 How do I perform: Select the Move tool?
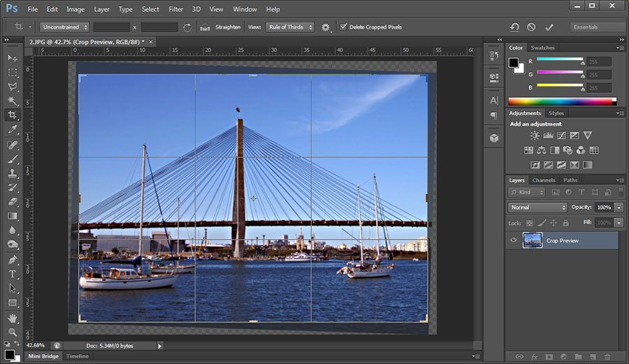[13, 57]
